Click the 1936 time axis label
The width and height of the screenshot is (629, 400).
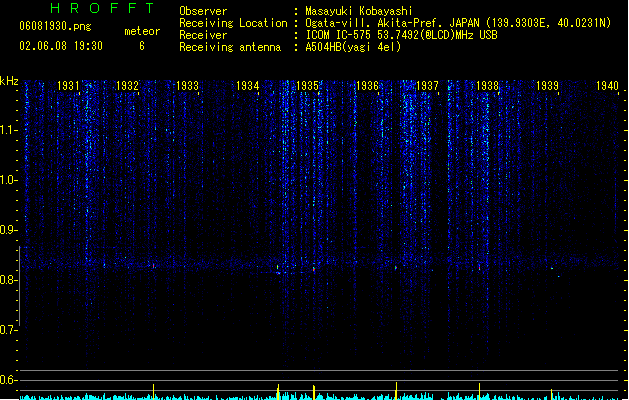(367, 85)
